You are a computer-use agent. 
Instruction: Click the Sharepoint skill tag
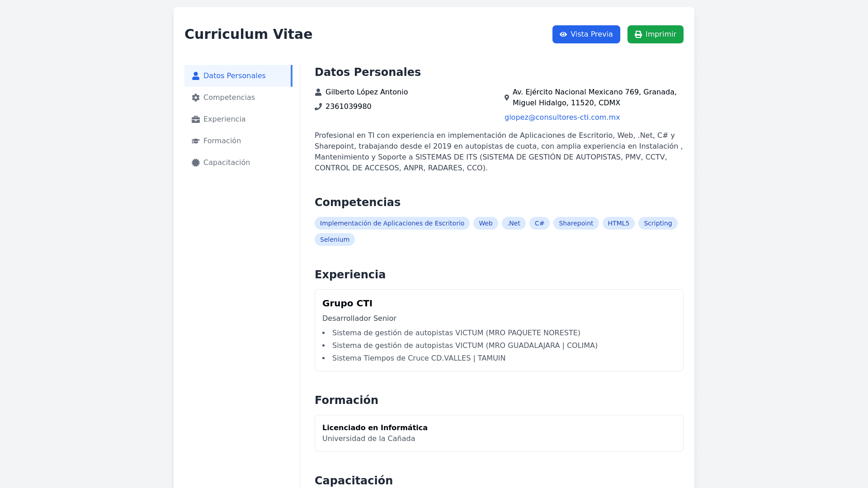(x=576, y=223)
